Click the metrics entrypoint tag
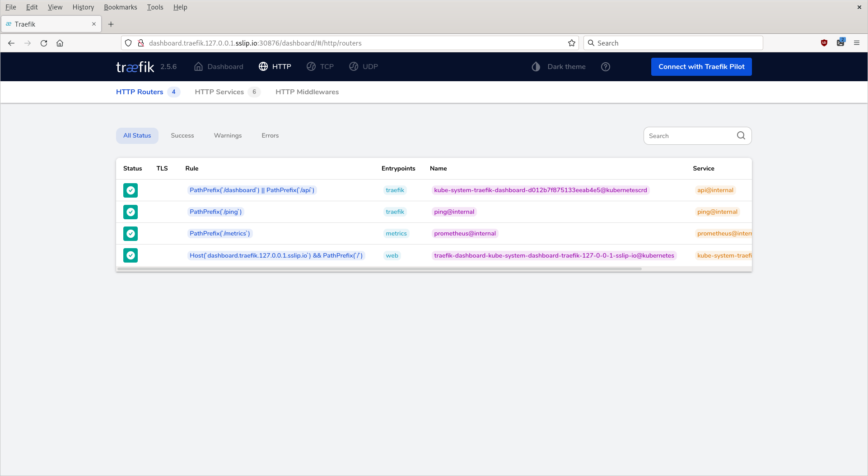 [x=397, y=234]
